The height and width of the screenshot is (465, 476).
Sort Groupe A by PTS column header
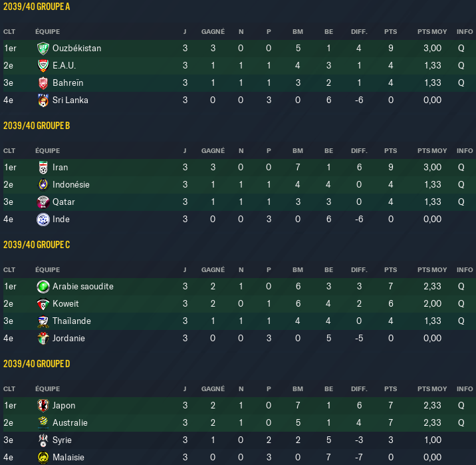390,31
